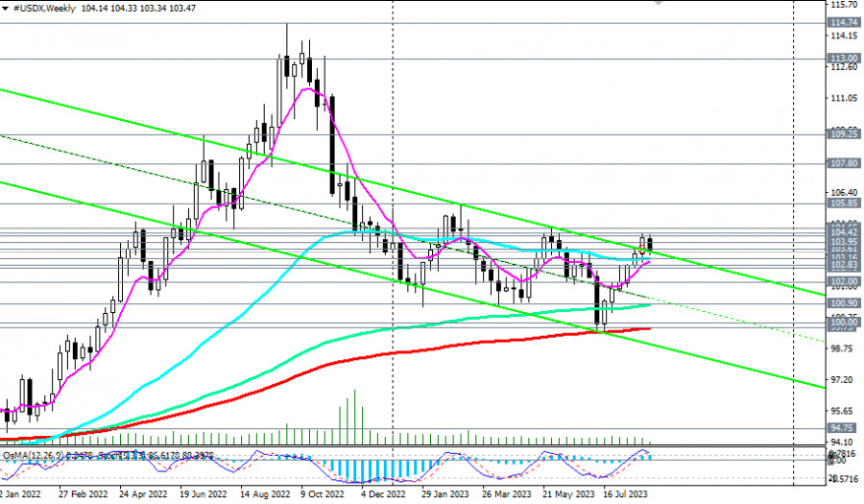Select the 94.75 price level label
Image resolution: width=864 pixels, height=504 pixels.
842,428
